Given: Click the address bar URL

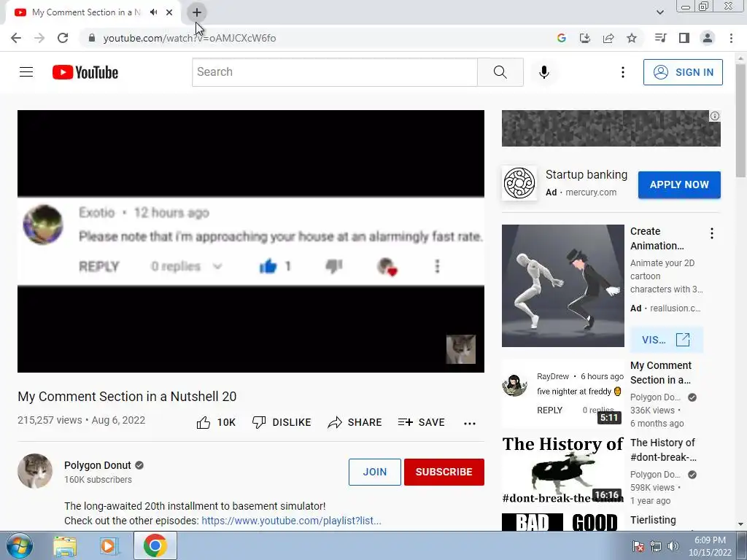Looking at the screenshot, I should 190,38.
